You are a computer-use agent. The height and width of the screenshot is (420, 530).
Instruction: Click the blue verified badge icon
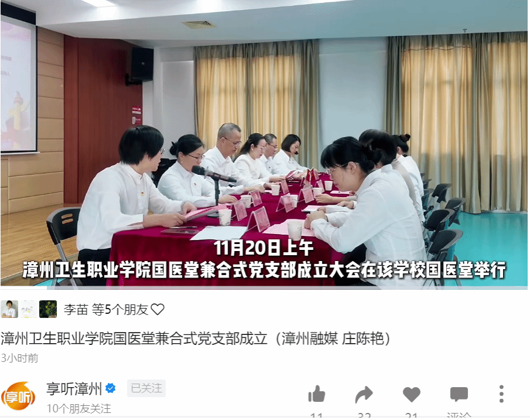(111, 388)
